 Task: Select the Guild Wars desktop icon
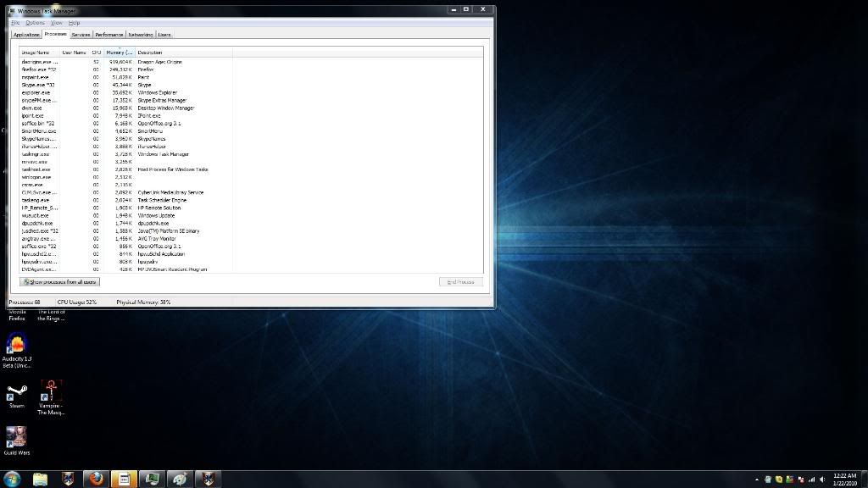coord(16,437)
